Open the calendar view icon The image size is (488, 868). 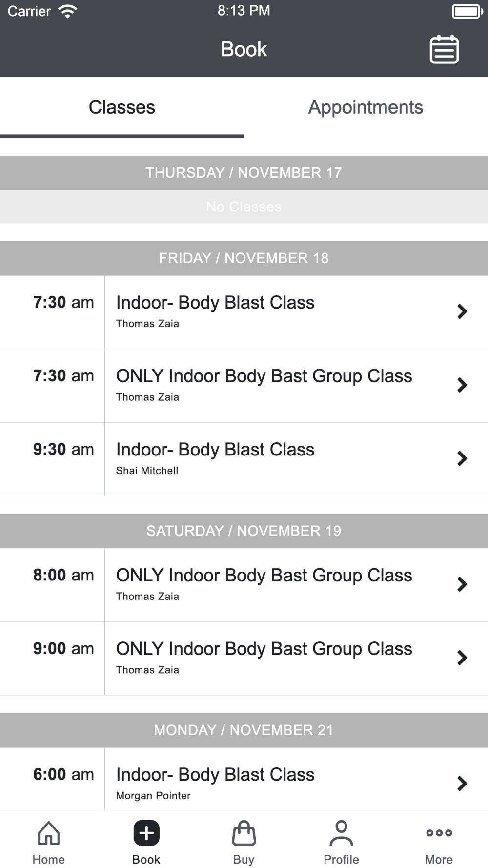[444, 49]
